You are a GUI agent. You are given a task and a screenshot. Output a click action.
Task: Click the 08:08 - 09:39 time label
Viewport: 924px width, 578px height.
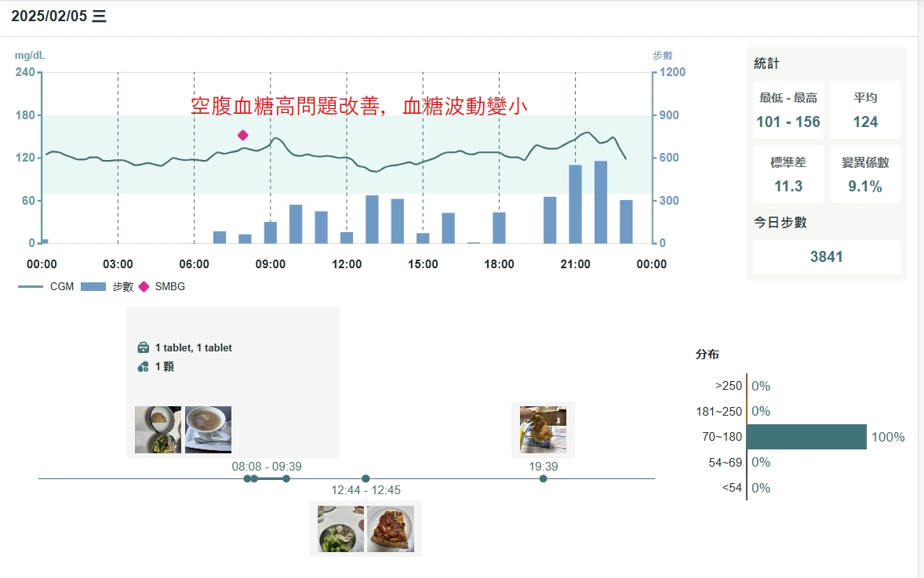point(267,466)
